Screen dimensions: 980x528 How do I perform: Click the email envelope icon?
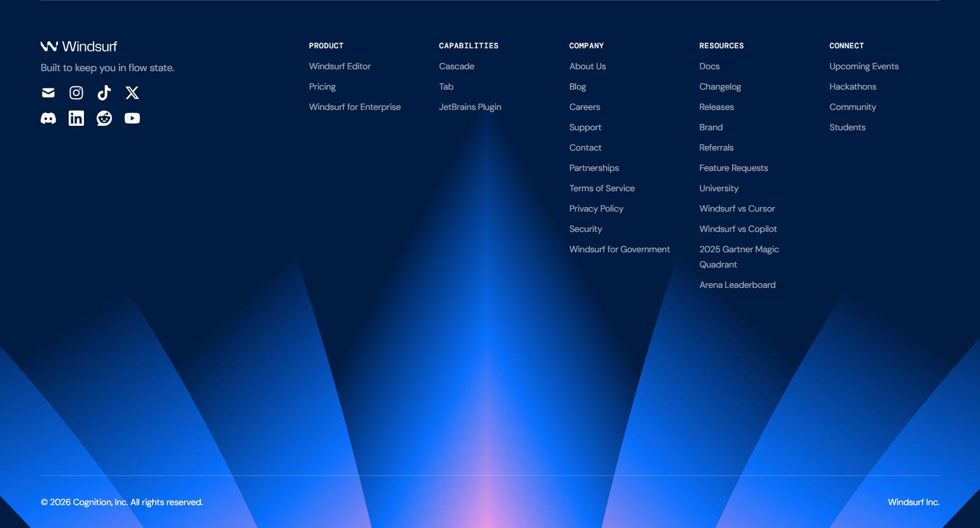tap(48, 93)
